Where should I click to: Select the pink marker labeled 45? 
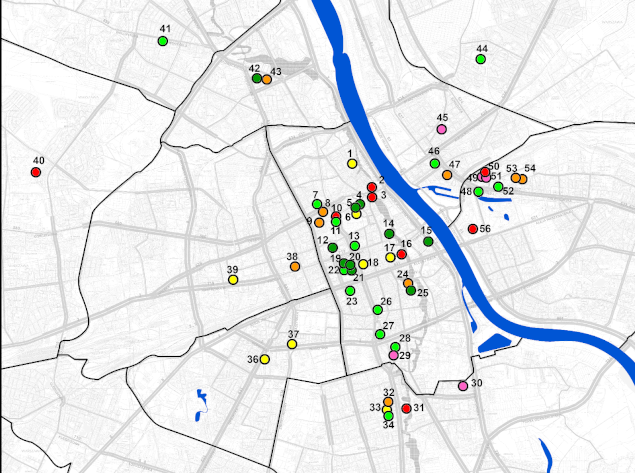(441, 129)
